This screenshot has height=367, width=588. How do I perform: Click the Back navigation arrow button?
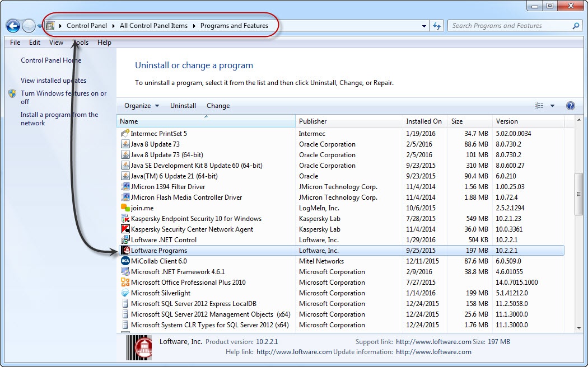point(13,26)
